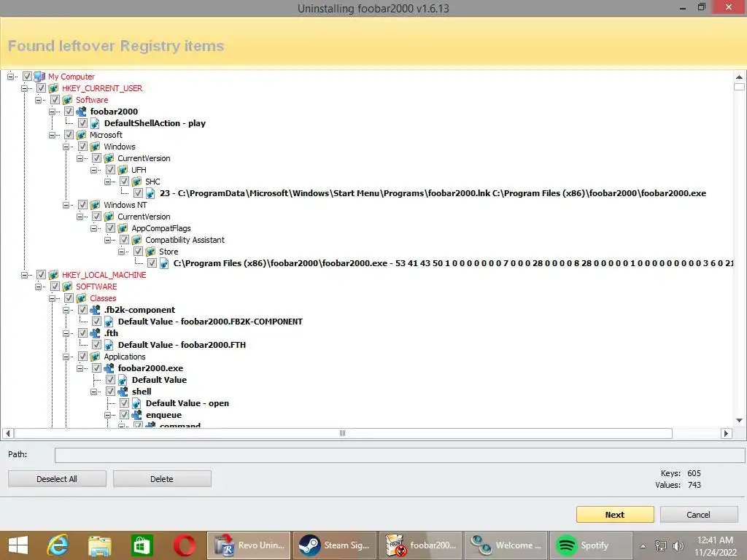Viewport: 747px width, 560px height.
Task: Open Opera browser from the taskbar
Action: coord(185,545)
